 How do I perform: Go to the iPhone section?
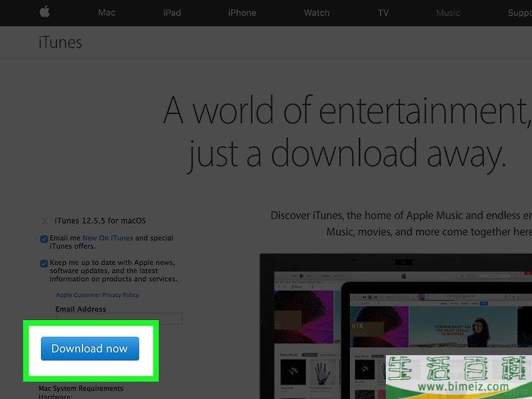242,13
